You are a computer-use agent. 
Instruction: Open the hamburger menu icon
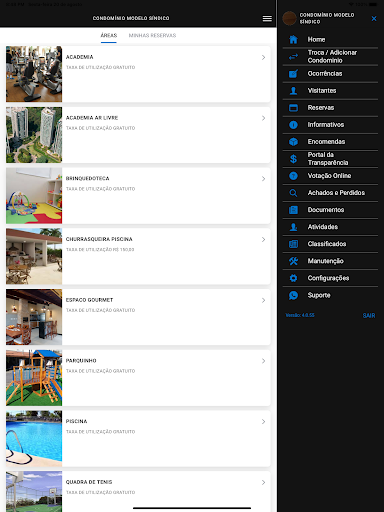[x=267, y=19]
